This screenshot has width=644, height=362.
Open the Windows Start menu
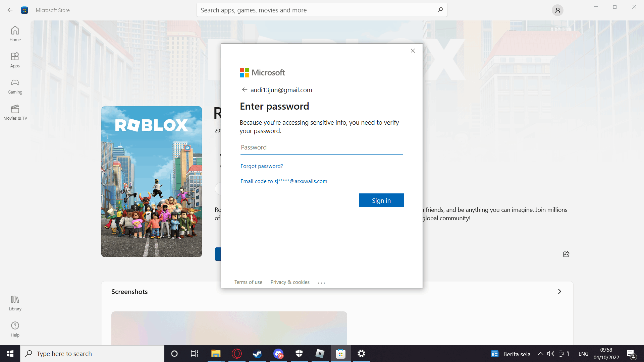pyautogui.click(x=10, y=354)
